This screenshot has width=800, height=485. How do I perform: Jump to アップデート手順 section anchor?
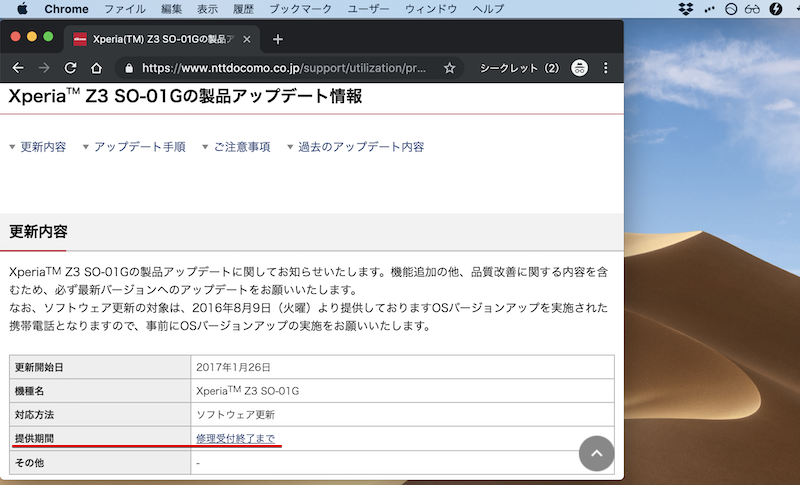point(139,147)
